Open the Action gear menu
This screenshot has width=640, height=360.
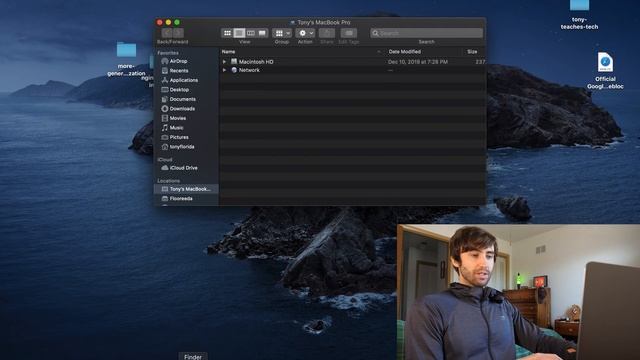(x=305, y=33)
